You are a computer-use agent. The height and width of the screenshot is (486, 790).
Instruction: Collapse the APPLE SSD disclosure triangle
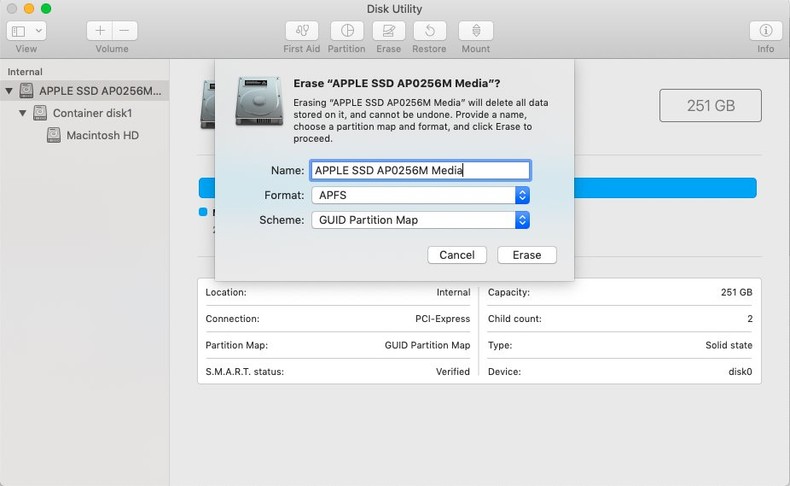point(10,91)
